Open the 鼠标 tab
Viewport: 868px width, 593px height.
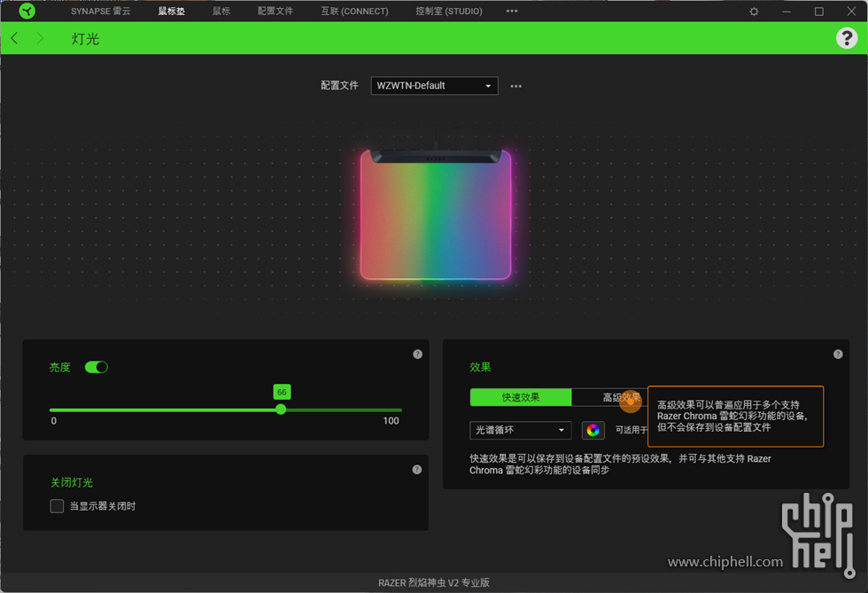coord(221,12)
